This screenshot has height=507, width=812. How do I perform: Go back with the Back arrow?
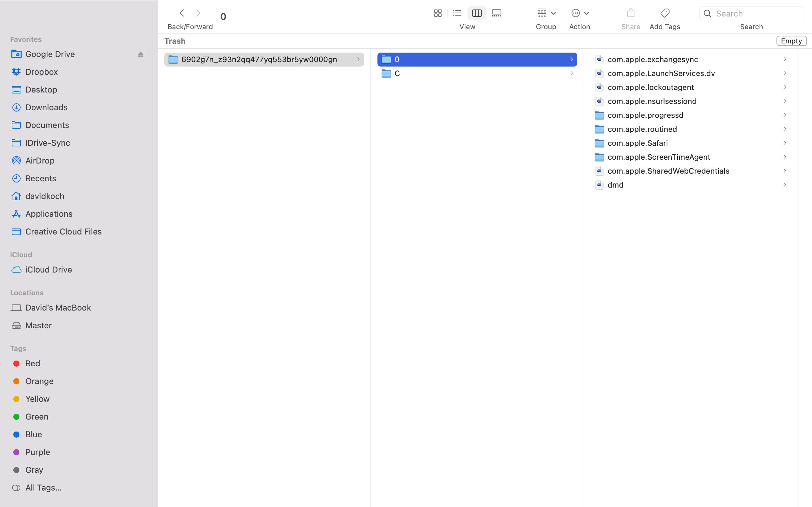pyautogui.click(x=182, y=13)
